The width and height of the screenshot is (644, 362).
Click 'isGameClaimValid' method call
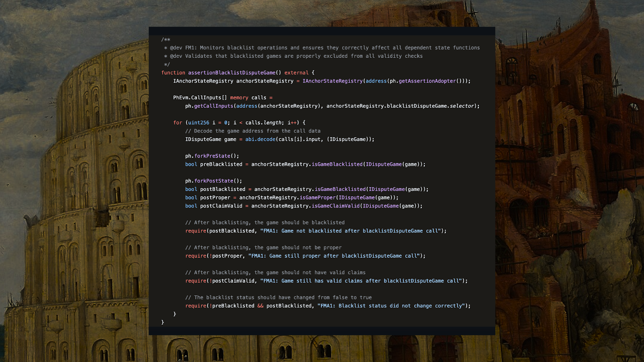click(336, 206)
